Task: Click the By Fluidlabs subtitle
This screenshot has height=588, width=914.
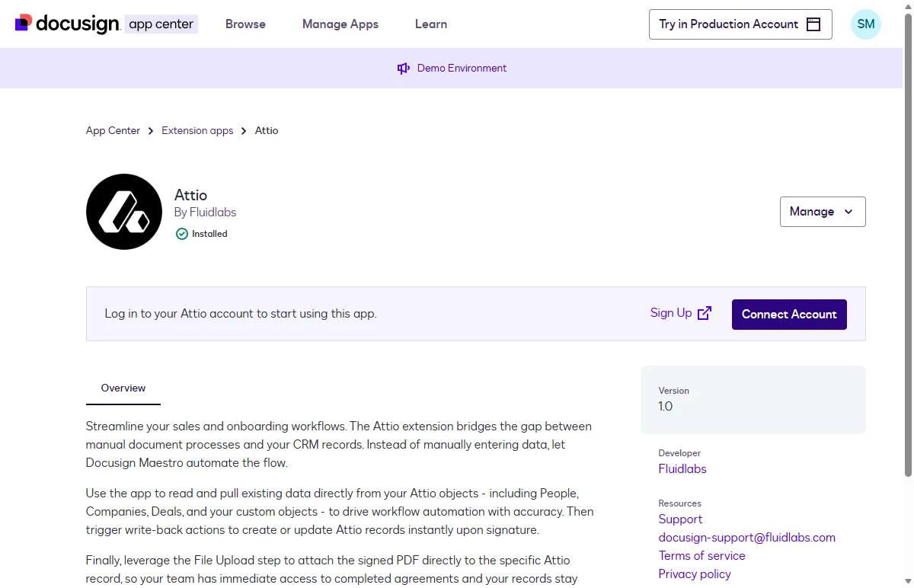Action: point(206,213)
